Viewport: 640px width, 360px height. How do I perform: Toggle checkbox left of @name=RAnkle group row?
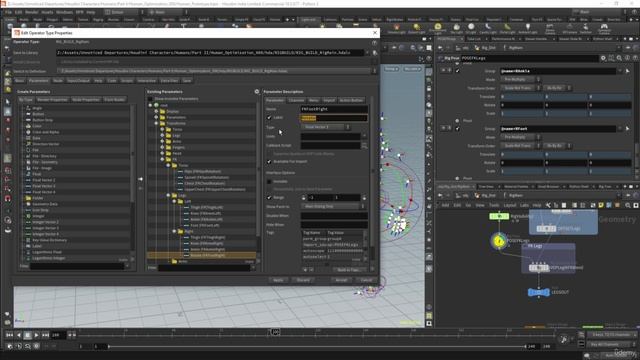tap(457, 71)
